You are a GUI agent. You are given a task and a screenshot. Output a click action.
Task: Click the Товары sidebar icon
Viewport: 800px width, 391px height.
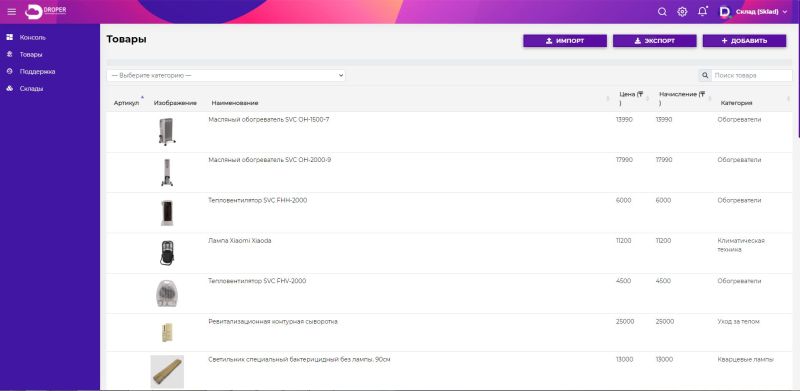click(9, 54)
